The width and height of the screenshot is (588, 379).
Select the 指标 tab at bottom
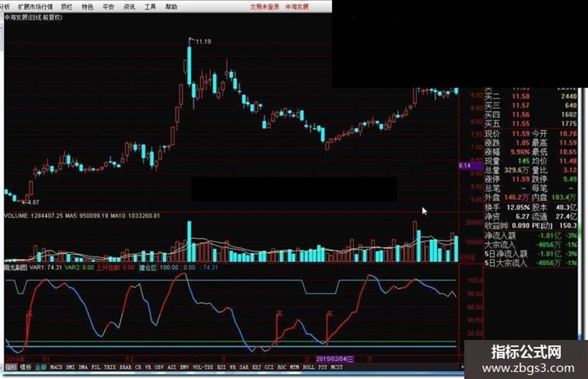(11, 367)
